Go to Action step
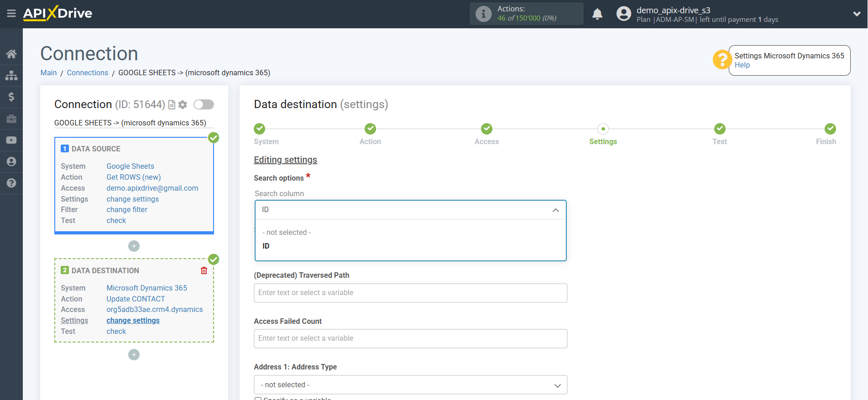868x400 pixels. [x=370, y=129]
